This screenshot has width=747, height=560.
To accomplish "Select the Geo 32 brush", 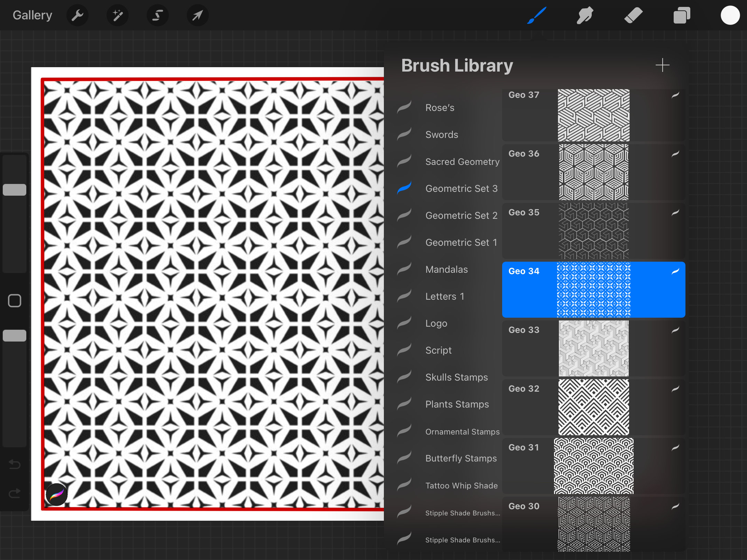I will click(593, 407).
